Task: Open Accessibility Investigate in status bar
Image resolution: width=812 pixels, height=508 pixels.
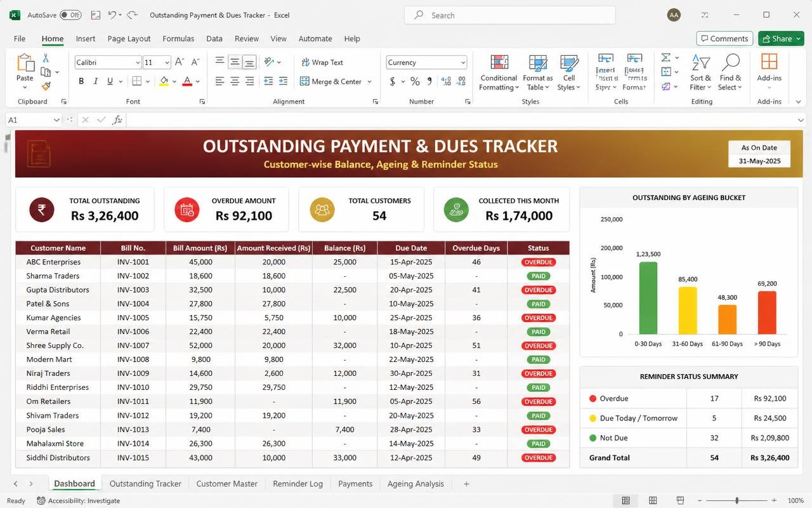Action: [x=79, y=500]
